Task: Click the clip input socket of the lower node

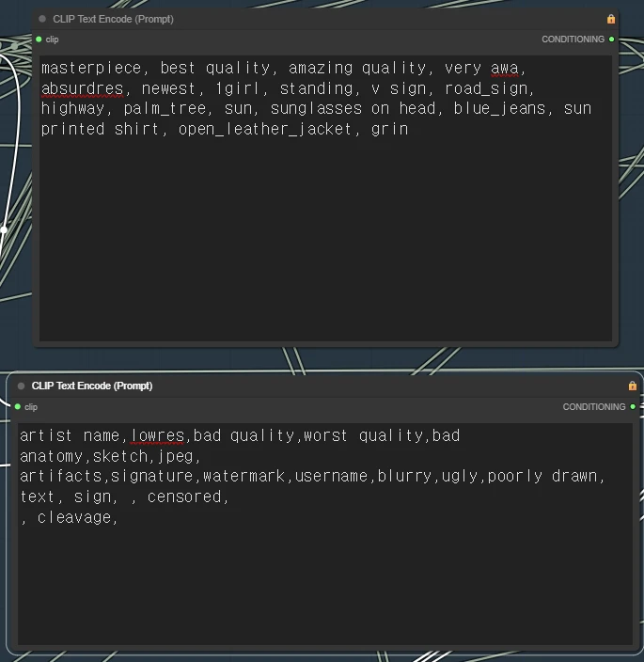Action: tap(18, 406)
